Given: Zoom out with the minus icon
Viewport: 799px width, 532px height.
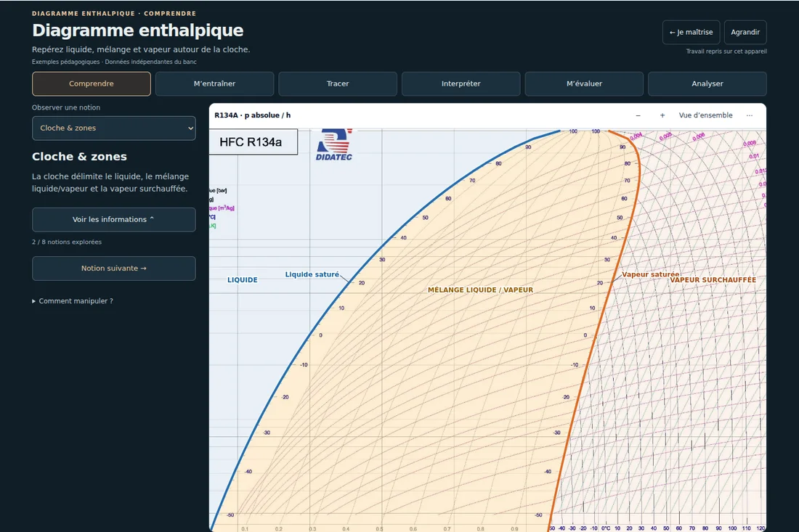Looking at the screenshot, I should [638, 115].
